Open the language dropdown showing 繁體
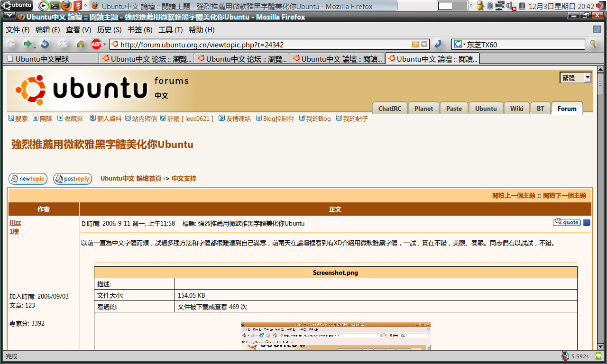 click(x=576, y=78)
